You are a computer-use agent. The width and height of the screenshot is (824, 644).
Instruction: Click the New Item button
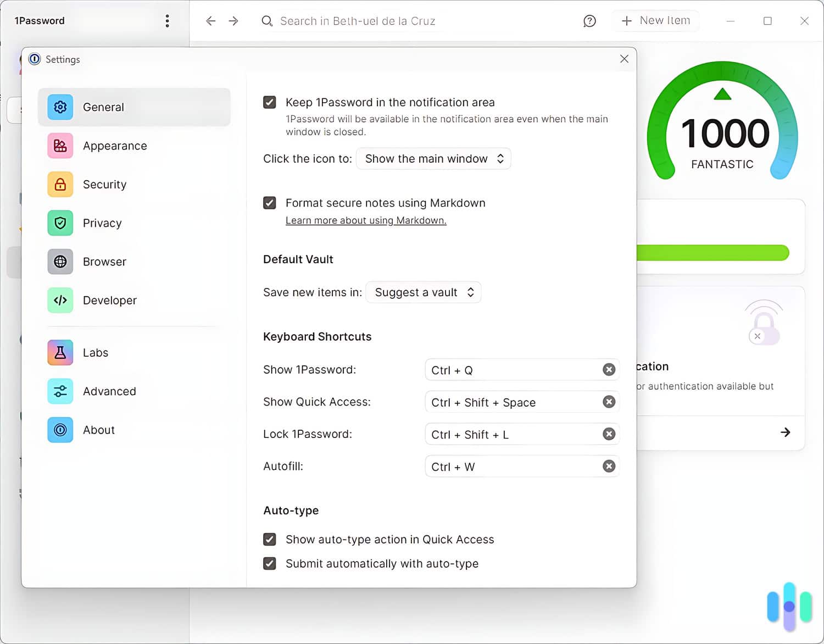coord(656,20)
